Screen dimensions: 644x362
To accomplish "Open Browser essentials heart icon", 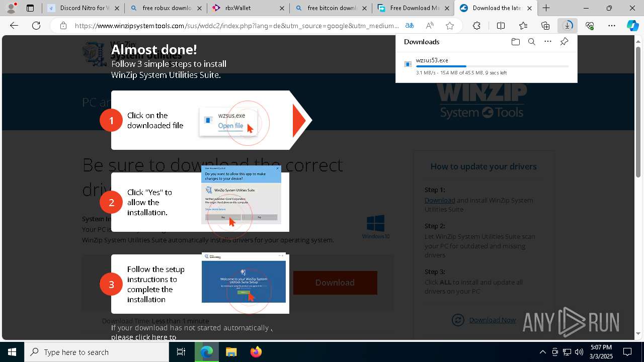I will click(x=590, y=26).
